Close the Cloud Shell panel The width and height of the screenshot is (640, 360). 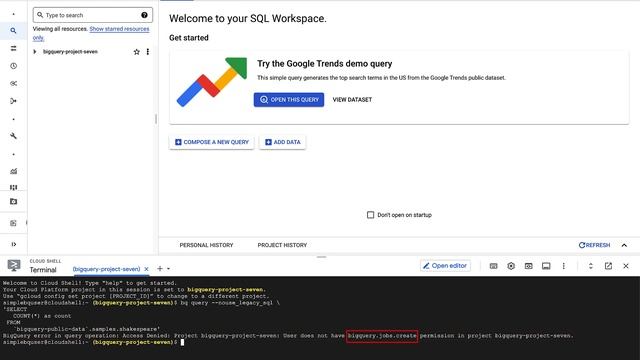coord(626,266)
